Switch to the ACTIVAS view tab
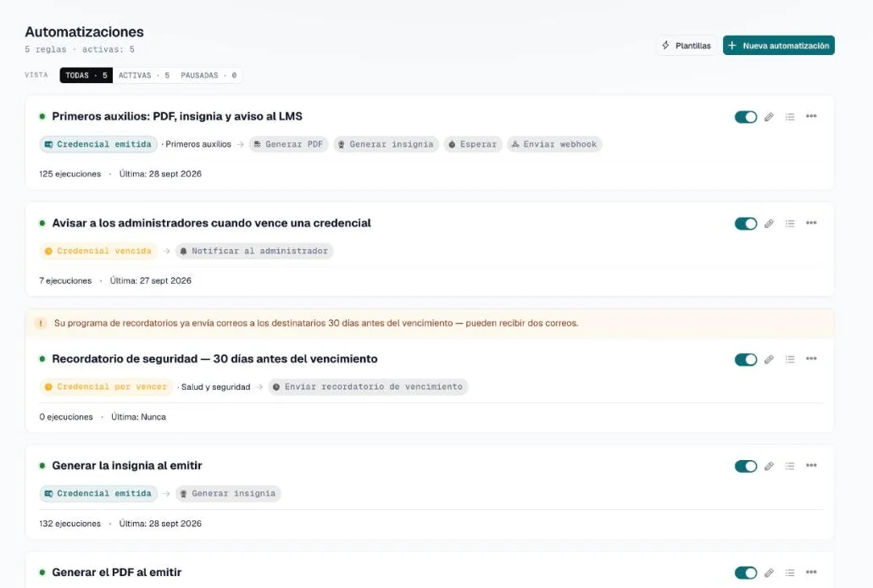The height and width of the screenshot is (588, 873). pyautogui.click(x=143, y=75)
